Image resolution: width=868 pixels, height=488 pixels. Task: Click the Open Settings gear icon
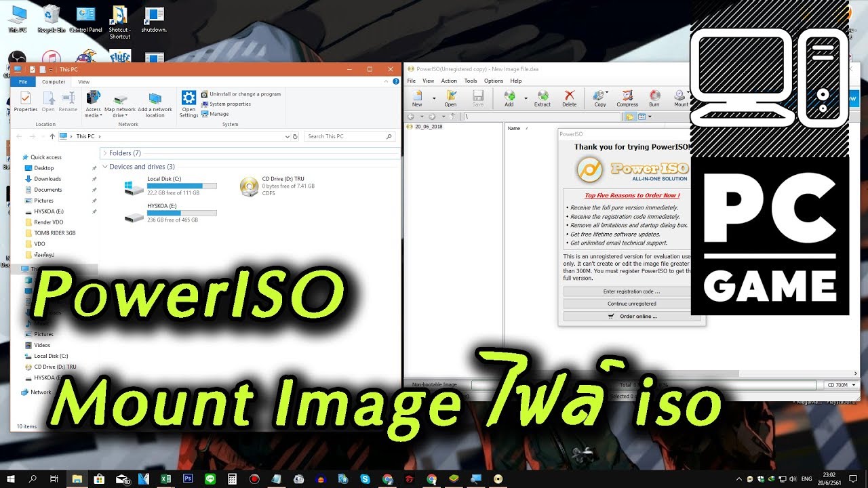(189, 98)
